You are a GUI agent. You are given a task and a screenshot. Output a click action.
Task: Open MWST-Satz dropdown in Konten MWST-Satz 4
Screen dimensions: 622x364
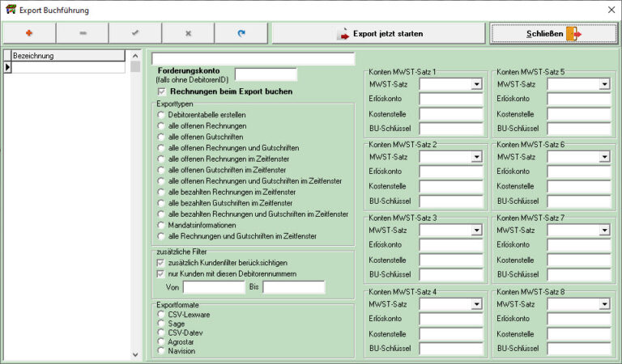click(x=476, y=304)
